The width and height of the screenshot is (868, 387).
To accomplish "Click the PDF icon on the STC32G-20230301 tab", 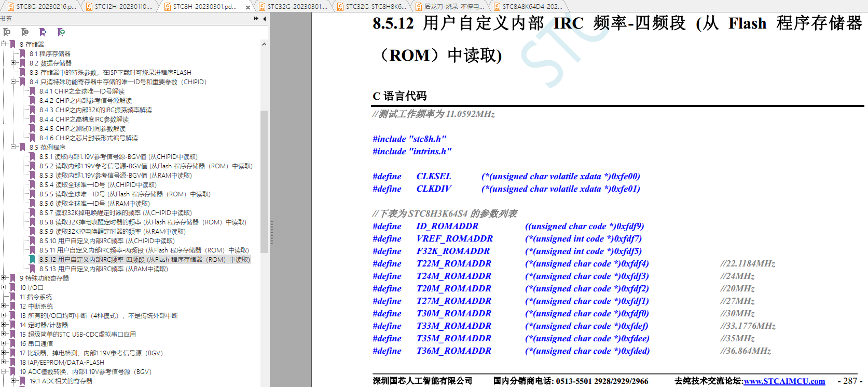I will [x=261, y=7].
